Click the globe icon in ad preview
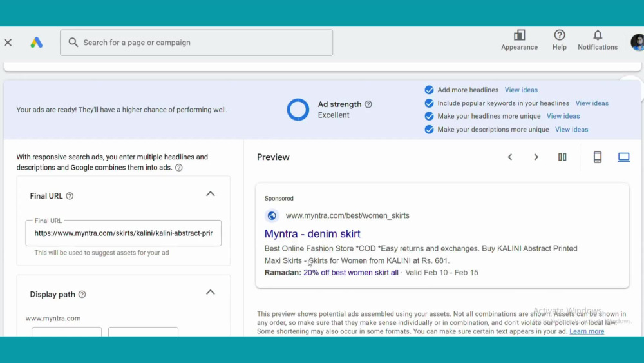Screen dimensions: 644x363 (272, 215)
